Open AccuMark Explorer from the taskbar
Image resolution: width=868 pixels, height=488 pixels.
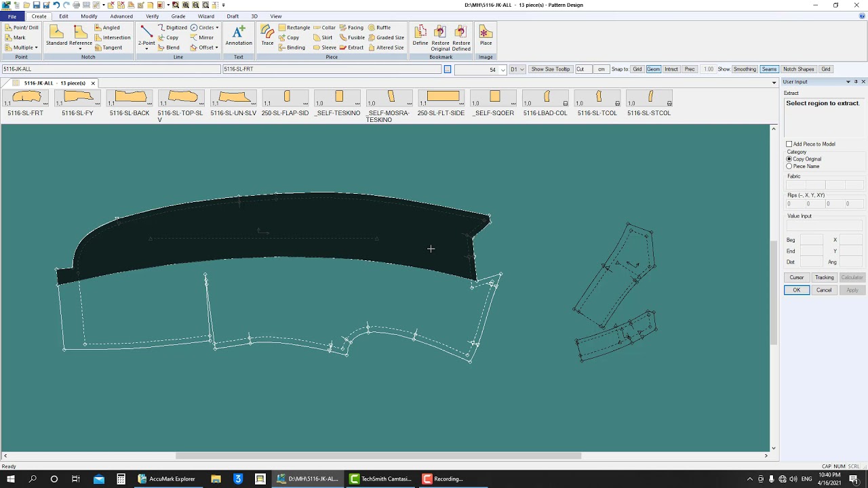(167, 479)
